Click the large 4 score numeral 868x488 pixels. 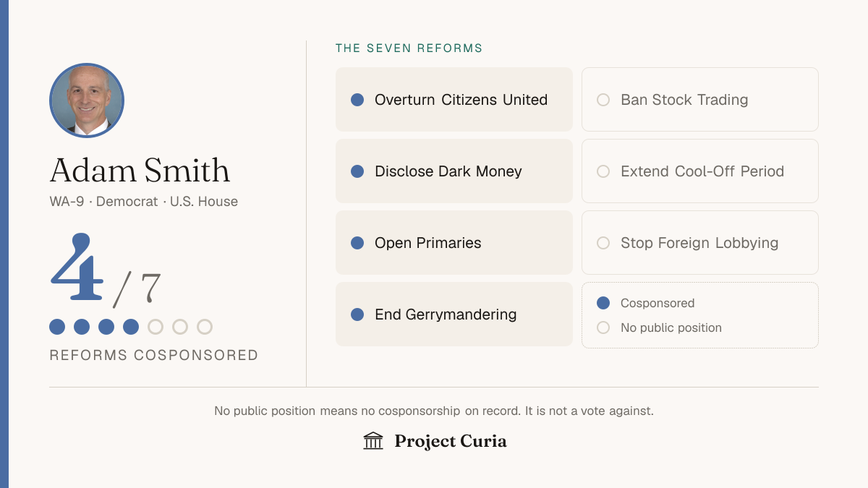[77, 267]
